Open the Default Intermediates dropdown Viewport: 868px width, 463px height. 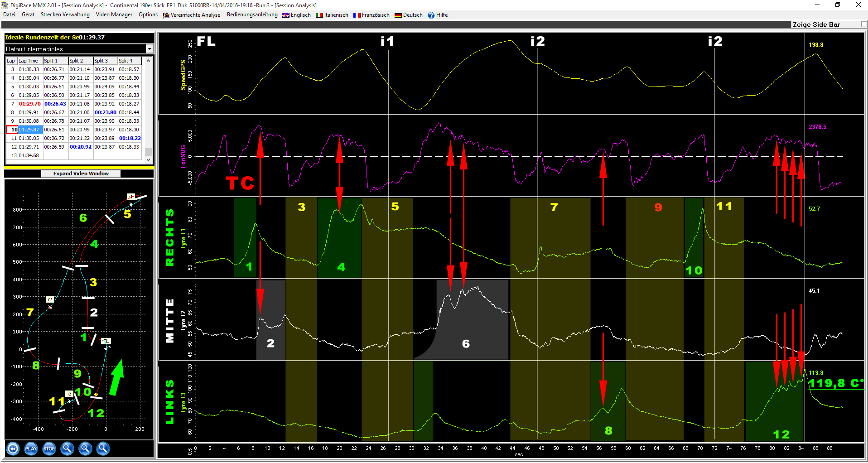click(149, 49)
